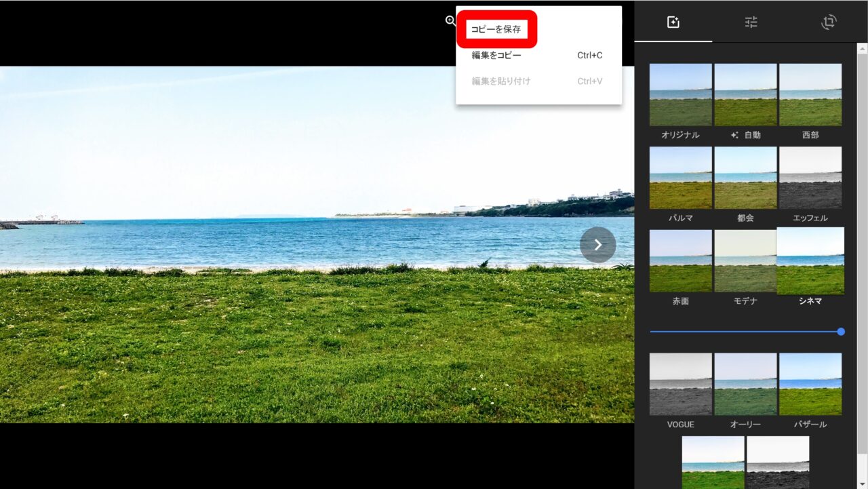Select the パルマ filter thumbnail
The image size is (868, 489).
(680, 178)
